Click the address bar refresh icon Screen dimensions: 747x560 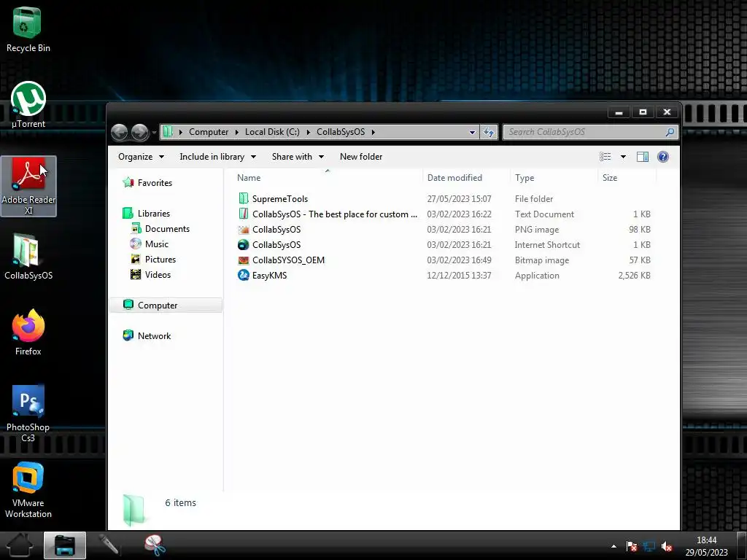tap(488, 132)
